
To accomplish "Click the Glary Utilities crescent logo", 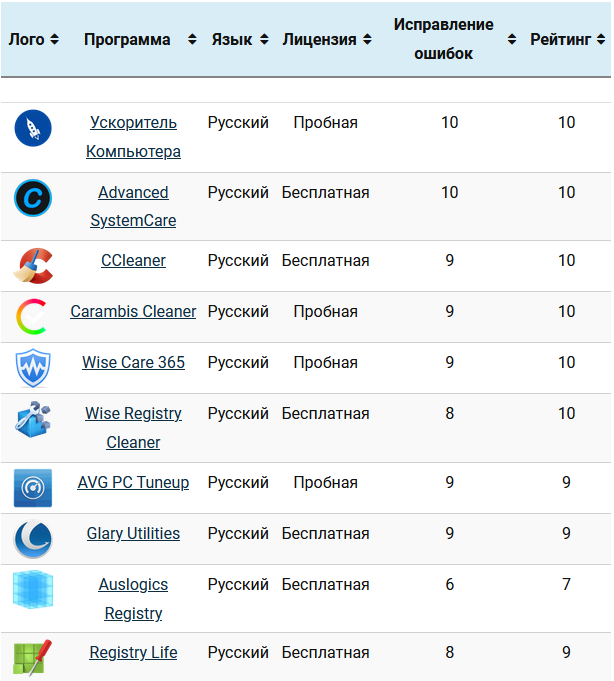I will coord(33,539).
